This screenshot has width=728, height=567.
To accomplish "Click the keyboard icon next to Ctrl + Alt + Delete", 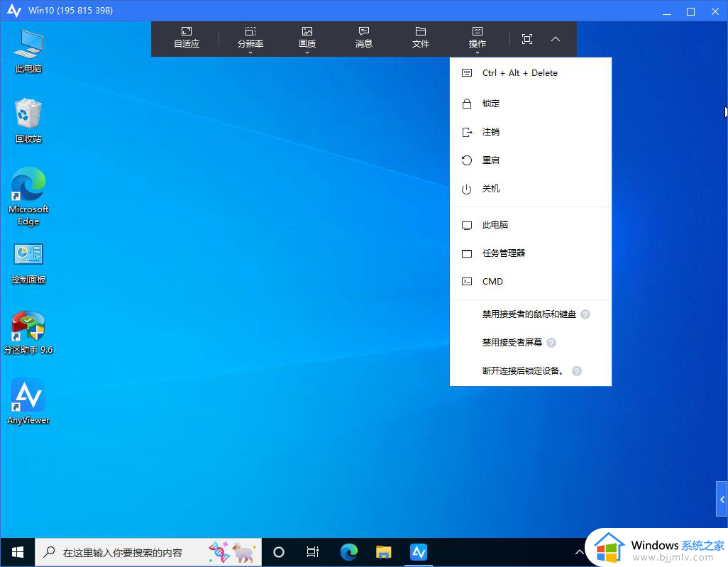I will pyautogui.click(x=467, y=73).
